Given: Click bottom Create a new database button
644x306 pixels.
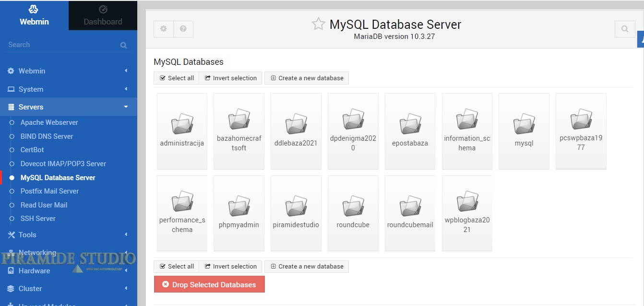Looking at the screenshot, I should [307, 266].
